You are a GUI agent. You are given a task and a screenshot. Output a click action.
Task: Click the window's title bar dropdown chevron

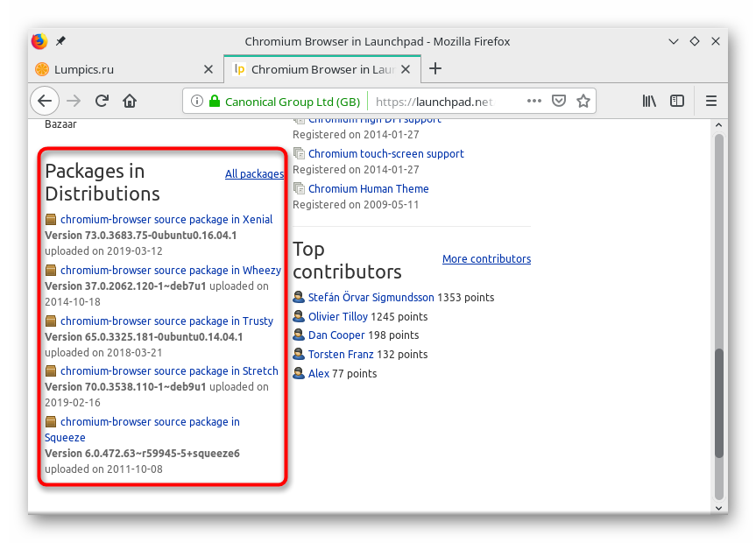[674, 41]
